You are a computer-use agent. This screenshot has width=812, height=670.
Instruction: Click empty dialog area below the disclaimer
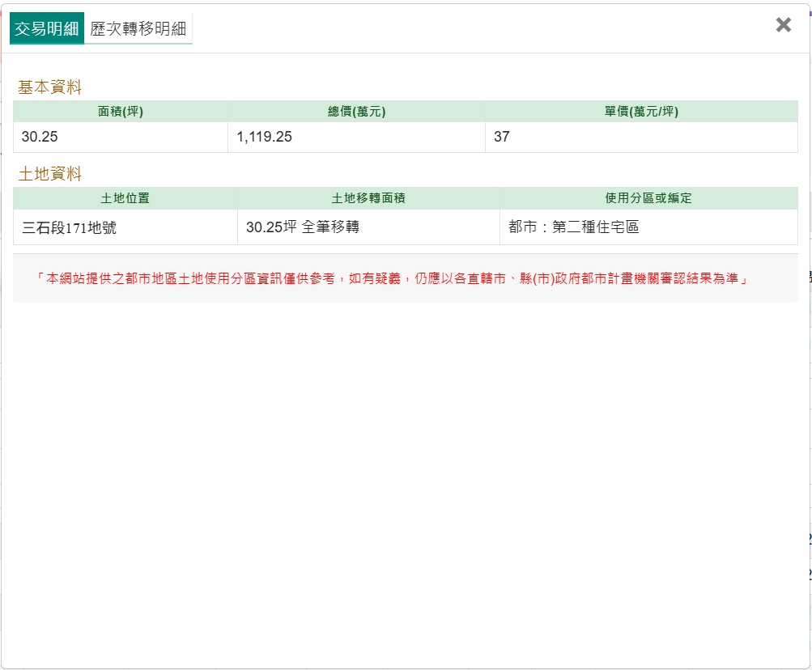405,469
